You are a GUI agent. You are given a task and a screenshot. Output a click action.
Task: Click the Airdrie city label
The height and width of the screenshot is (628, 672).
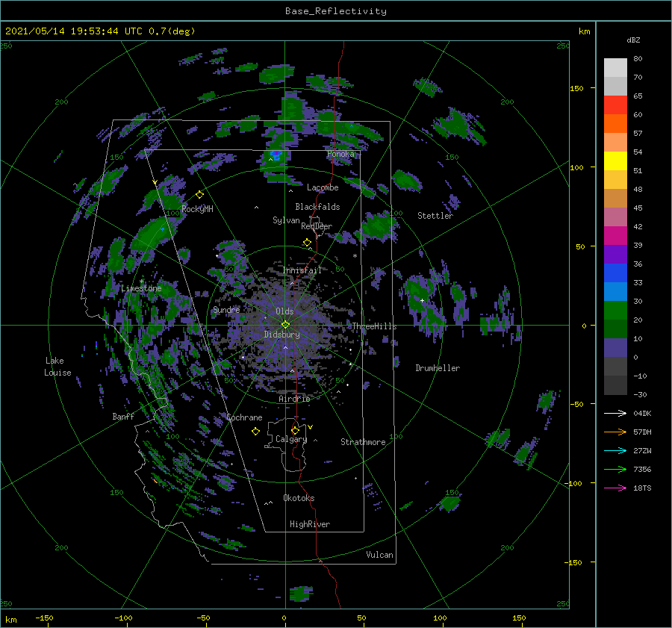point(294,399)
